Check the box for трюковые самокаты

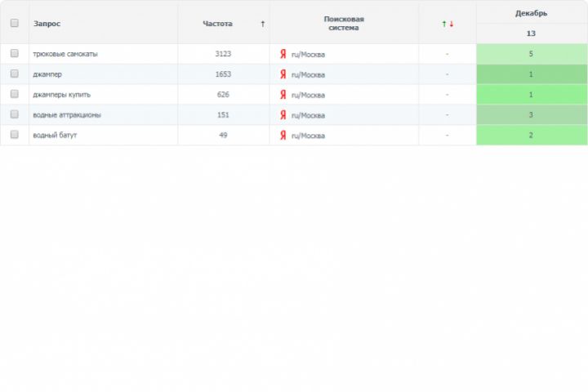(x=14, y=53)
